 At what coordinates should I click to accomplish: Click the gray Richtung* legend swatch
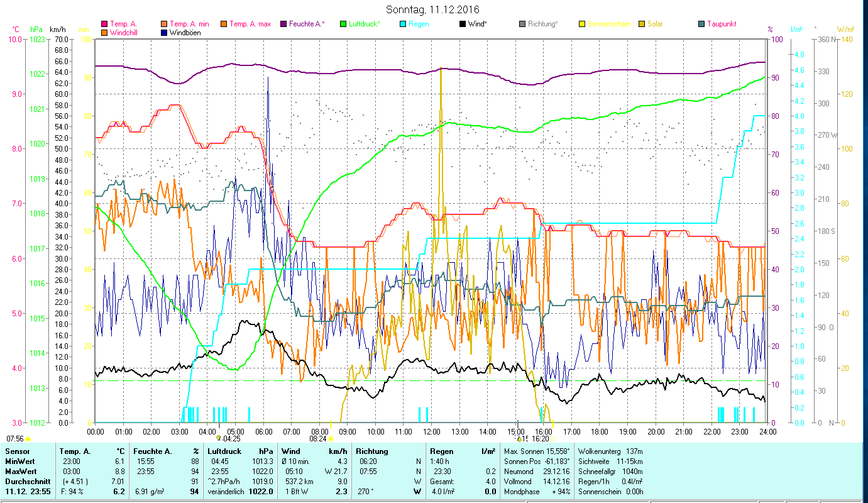(x=522, y=25)
